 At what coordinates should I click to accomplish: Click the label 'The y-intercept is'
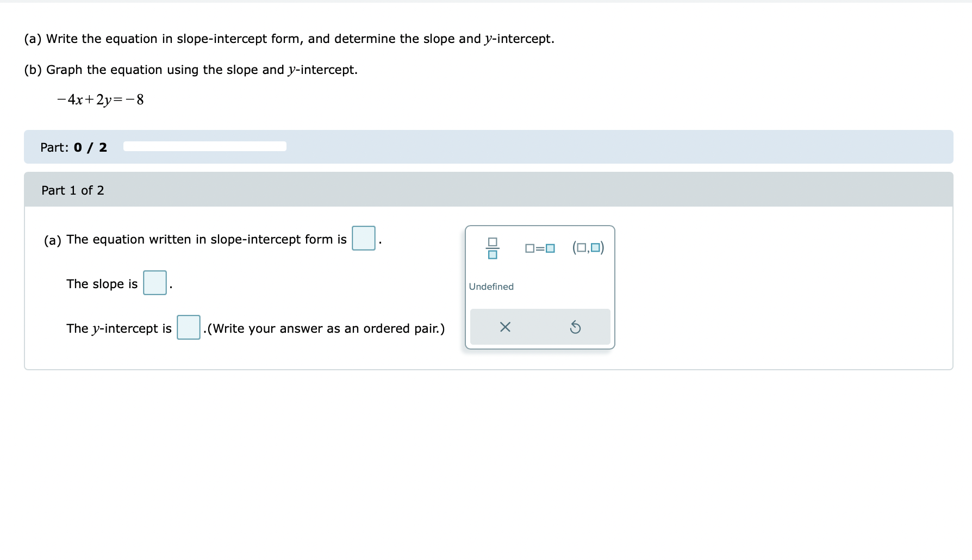point(119,328)
